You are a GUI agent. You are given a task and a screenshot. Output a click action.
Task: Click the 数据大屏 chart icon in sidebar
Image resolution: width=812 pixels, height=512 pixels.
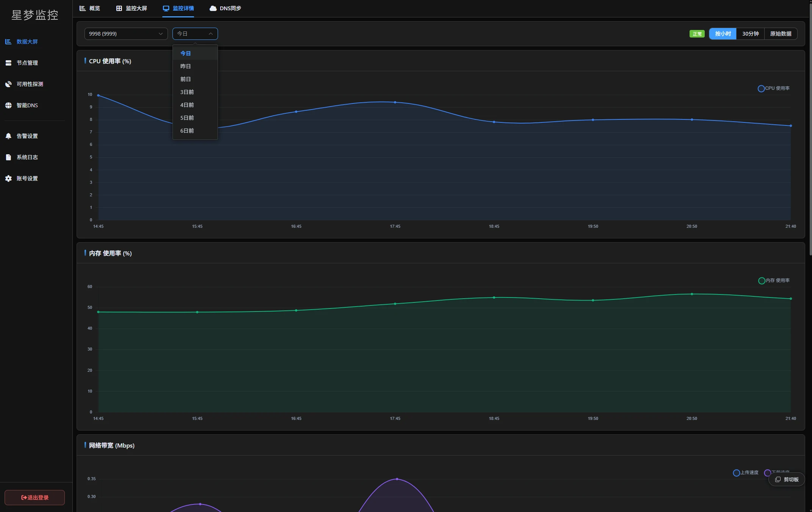coord(8,42)
